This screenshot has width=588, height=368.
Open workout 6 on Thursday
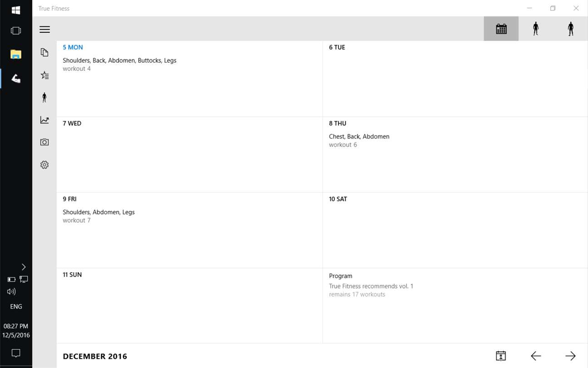(359, 140)
